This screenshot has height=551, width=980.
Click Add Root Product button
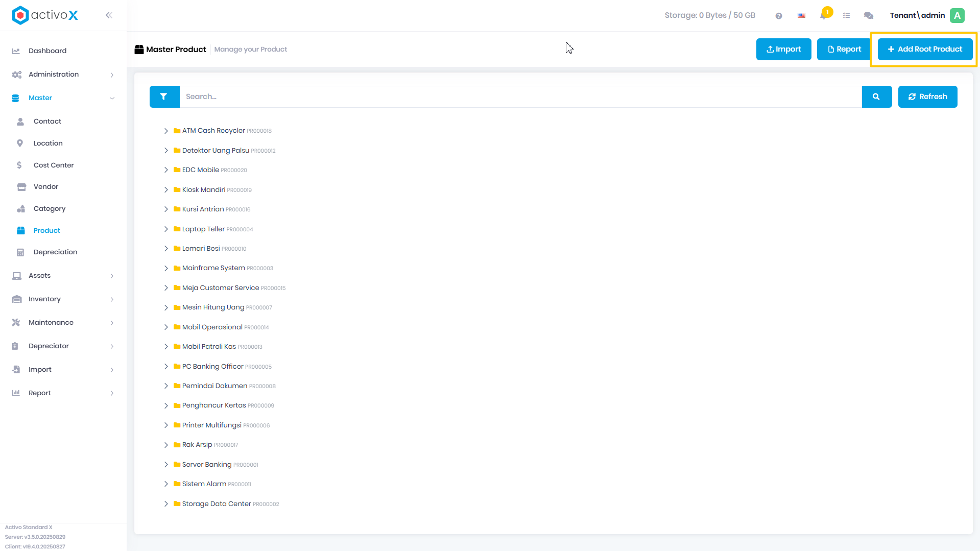(925, 49)
